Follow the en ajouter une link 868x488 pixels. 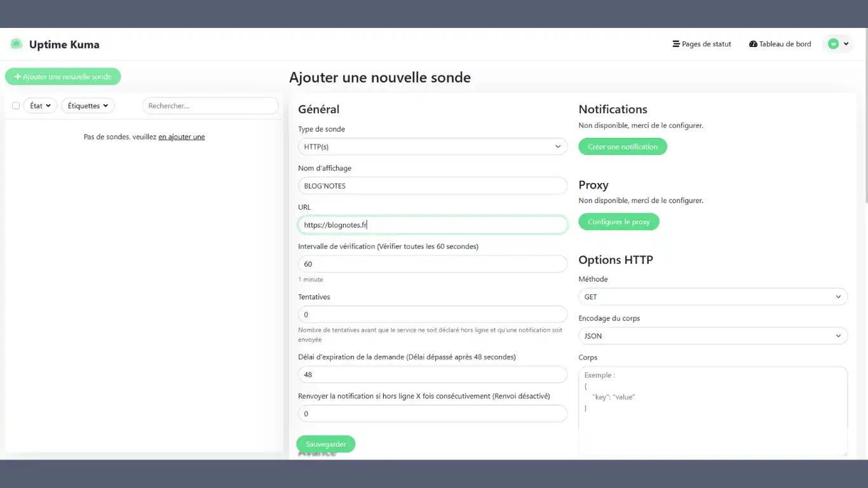coord(181,137)
